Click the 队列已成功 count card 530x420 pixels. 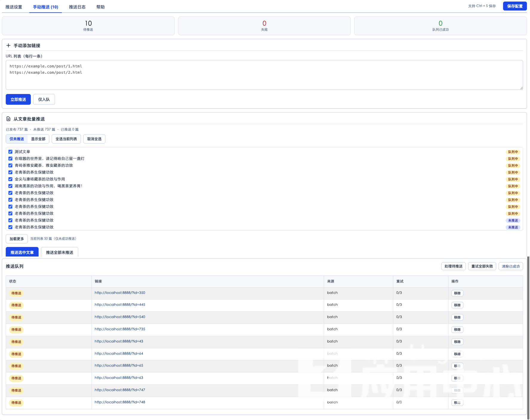(440, 26)
